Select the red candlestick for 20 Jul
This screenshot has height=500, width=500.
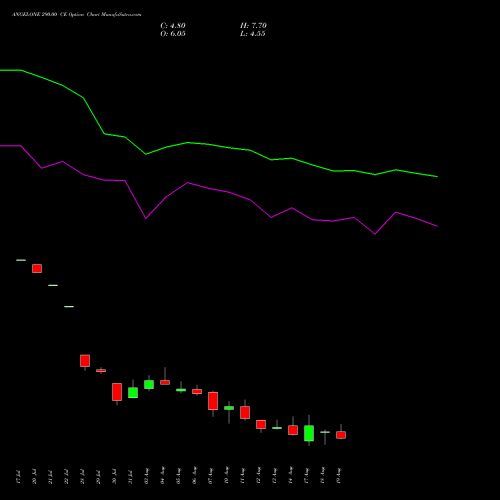coord(37,268)
